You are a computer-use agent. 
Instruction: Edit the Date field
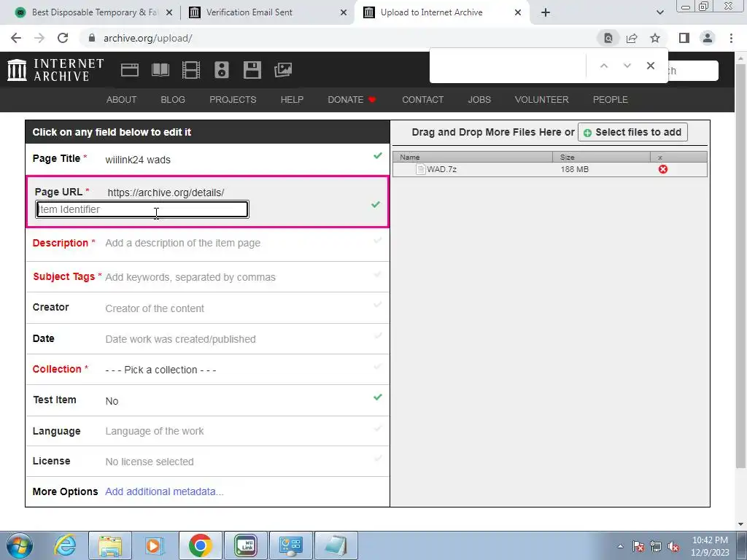tap(207, 339)
